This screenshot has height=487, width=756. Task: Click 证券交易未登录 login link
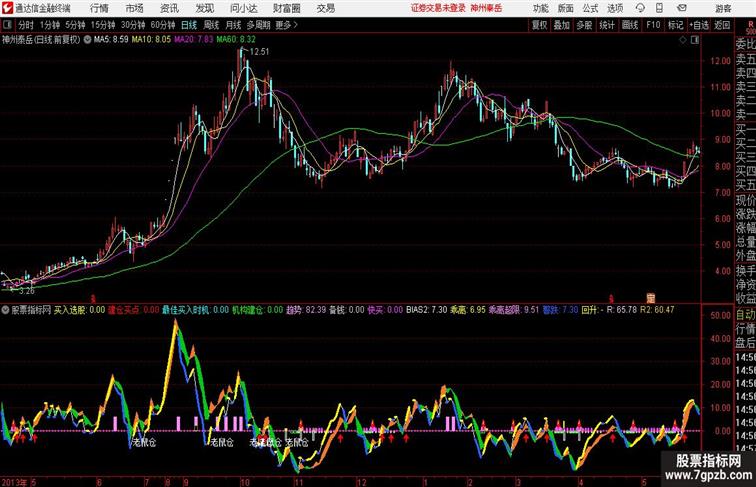438,8
